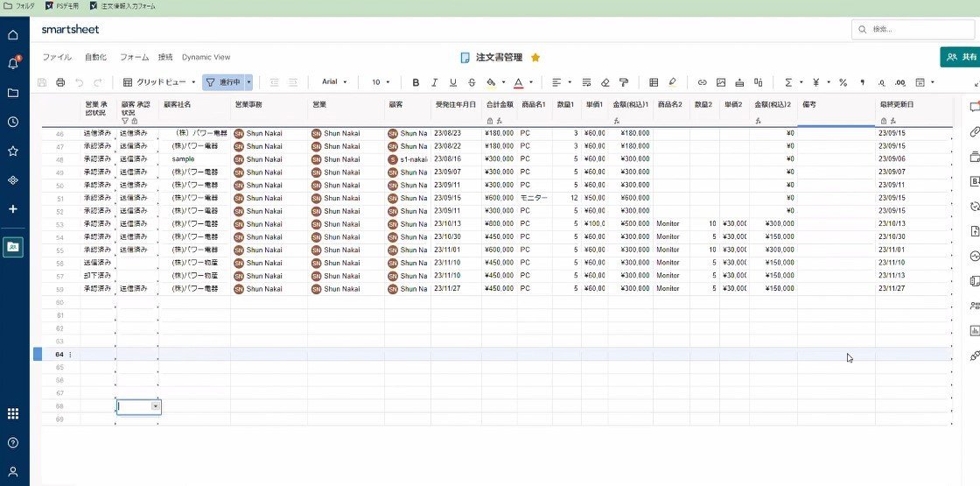The height and width of the screenshot is (486, 980).
Task: Open the cell dropdown in row 68
Action: (156, 406)
